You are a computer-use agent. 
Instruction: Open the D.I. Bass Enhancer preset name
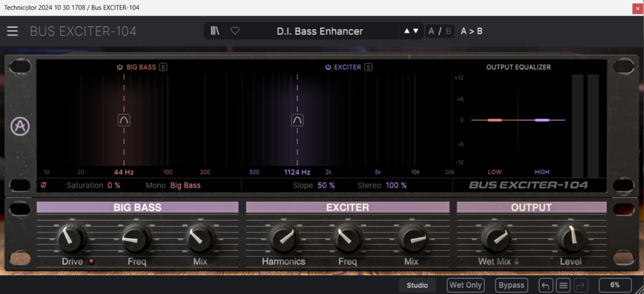(x=320, y=31)
